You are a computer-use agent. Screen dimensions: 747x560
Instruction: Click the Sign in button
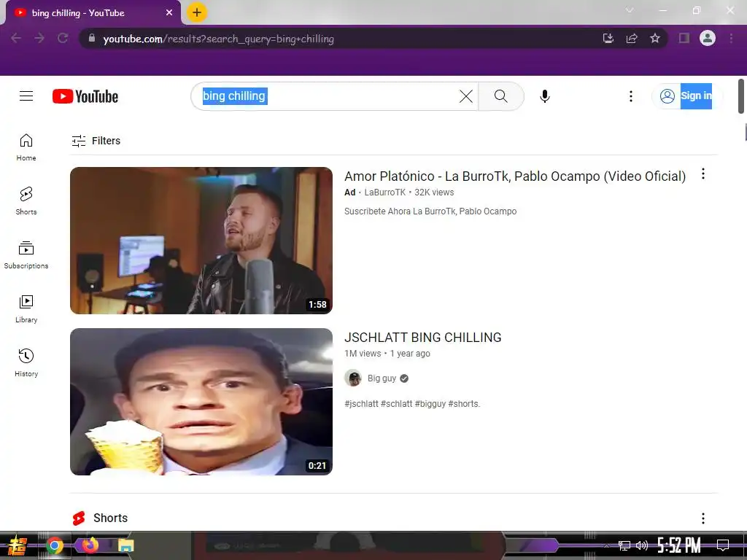pos(686,96)
